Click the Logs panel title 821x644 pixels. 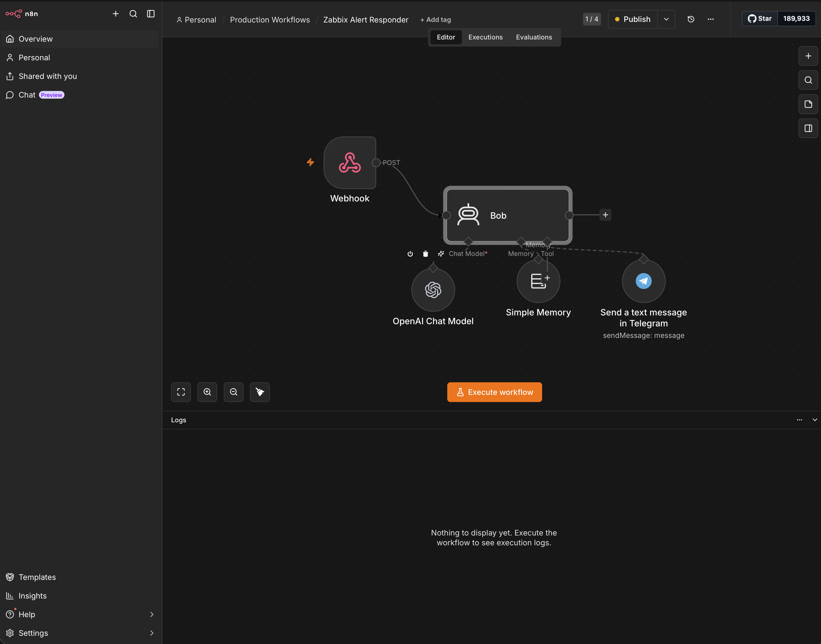coord(179,420)
